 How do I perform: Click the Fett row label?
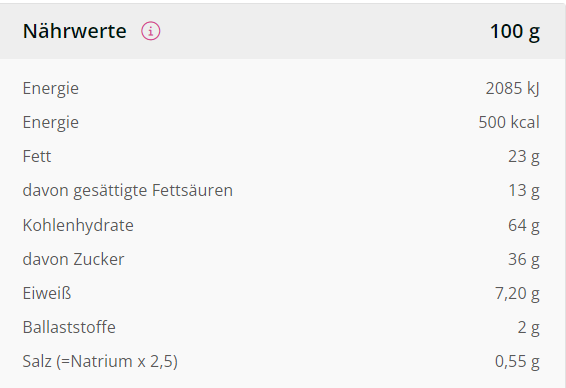[37, 156]
